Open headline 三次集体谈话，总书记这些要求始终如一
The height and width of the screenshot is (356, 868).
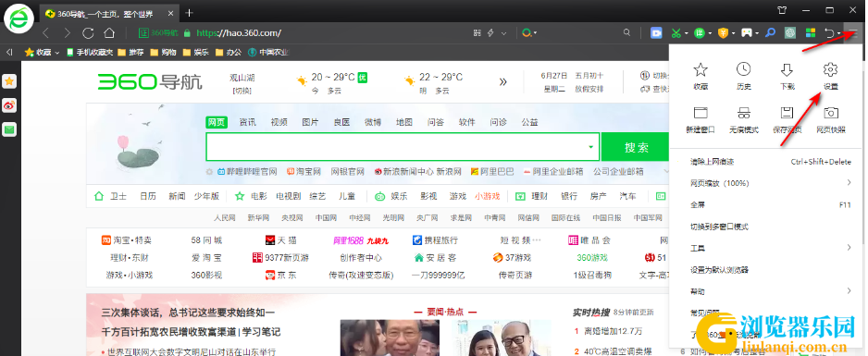click(188, 313)
